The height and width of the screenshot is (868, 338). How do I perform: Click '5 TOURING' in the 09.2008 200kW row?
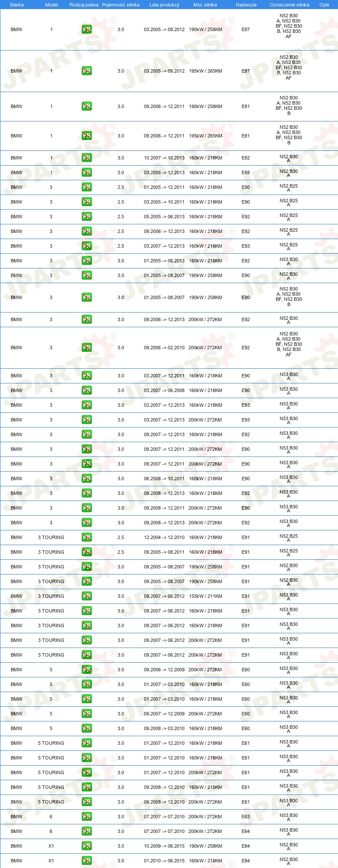tap(51, 802)
